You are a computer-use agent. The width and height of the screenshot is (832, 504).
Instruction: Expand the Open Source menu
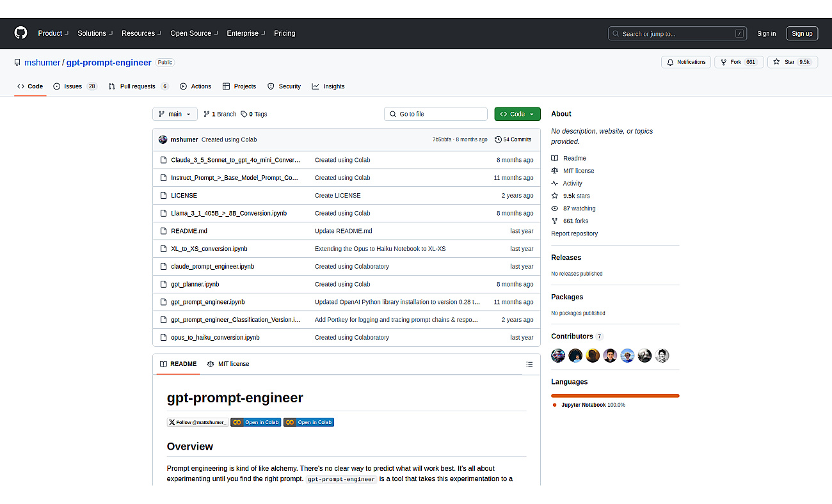193,33
